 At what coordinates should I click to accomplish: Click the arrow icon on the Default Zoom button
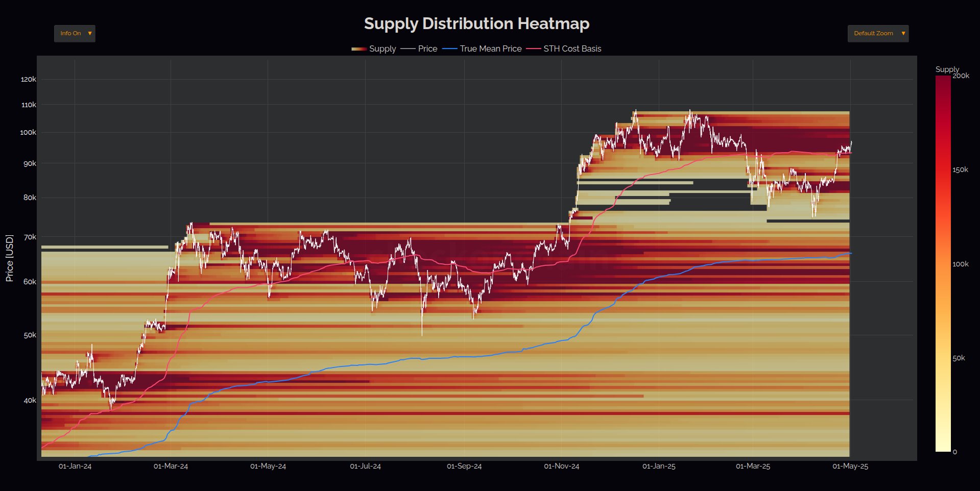(x=903, y=34)
